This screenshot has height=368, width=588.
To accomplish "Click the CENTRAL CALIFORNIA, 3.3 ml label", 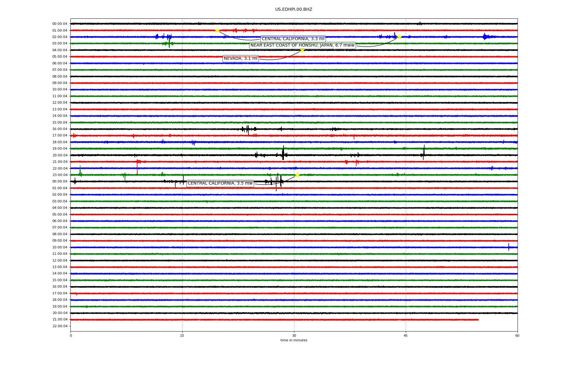I will 293,39.
